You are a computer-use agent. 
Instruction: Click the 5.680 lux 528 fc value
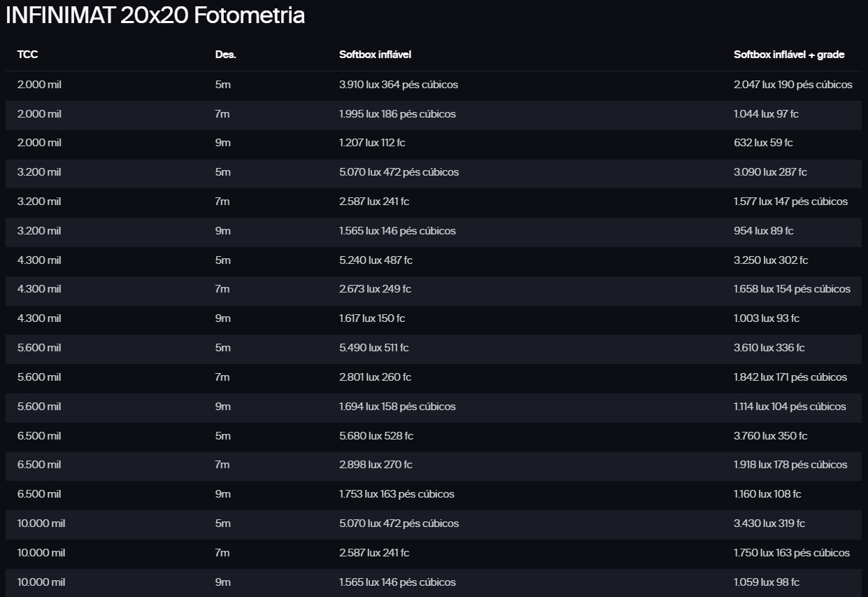(x=376, y=436)
